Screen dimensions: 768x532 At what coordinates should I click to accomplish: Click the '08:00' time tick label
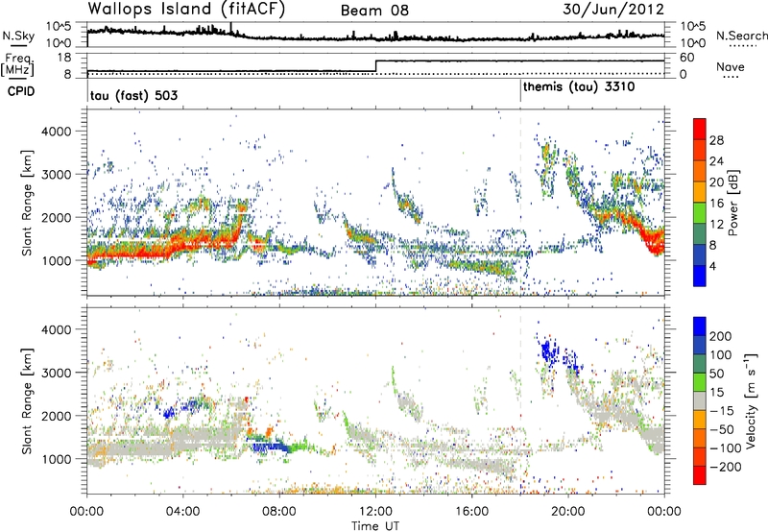click(x=279, y=512)
